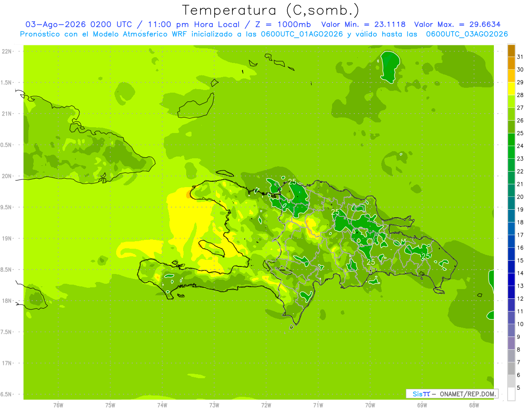Click the green legend swatch between 24 and 25
This screenshot has width=532, height=411.
[511, 140]
